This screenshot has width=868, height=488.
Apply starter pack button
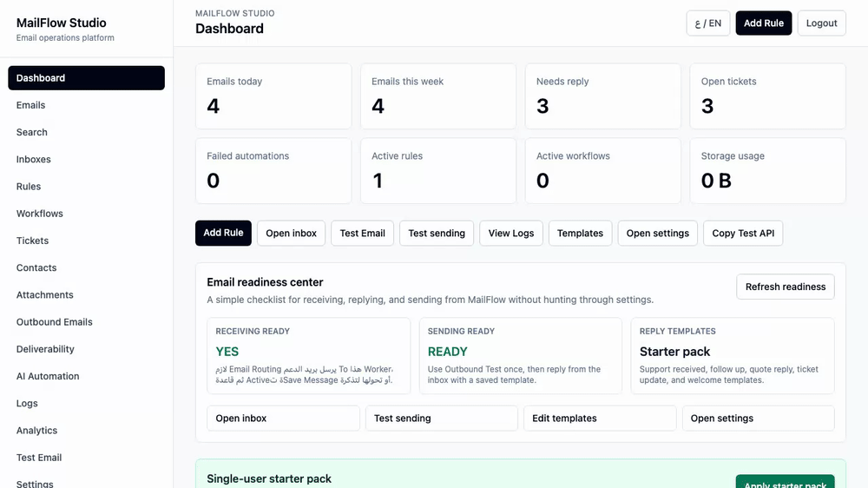[785, 483]
